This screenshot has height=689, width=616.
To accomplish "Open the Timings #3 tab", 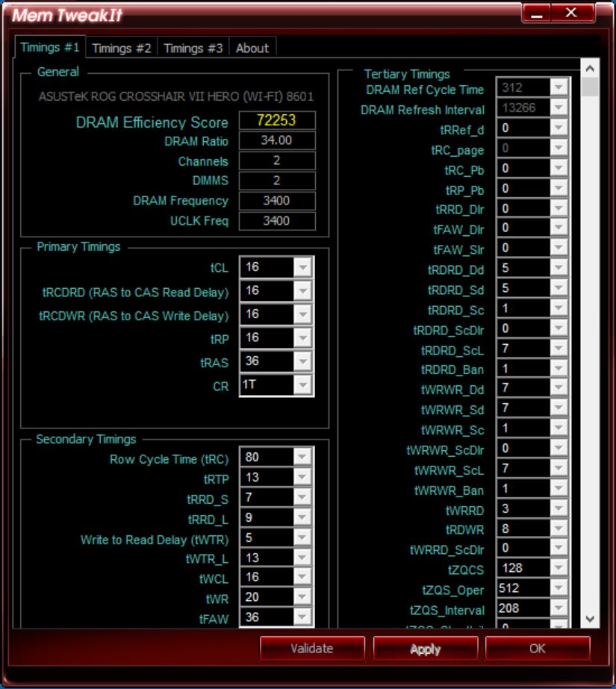I will (193, 48).
